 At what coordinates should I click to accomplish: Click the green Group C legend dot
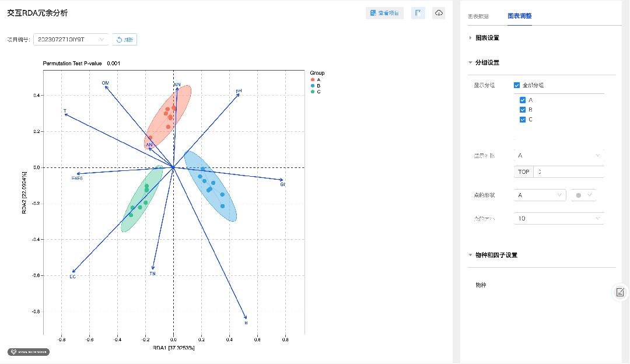[313, 92]
